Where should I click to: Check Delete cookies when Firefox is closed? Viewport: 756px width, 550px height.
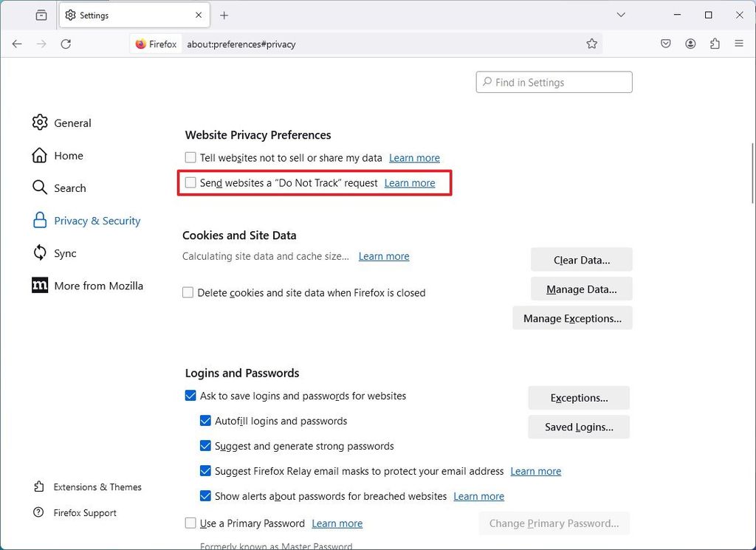pyautogui.click(x=188, y=292)
